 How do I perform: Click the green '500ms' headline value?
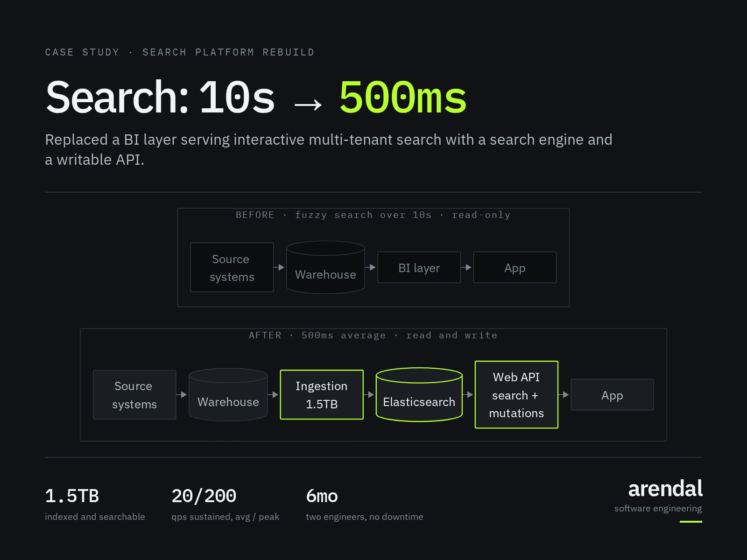coord(403,97)
